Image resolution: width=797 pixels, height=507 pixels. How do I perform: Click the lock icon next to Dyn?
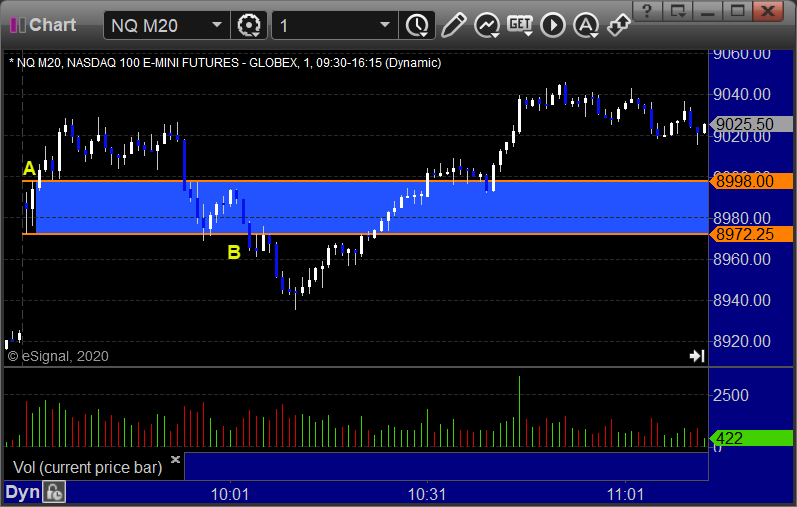click(x=54, y=492)
